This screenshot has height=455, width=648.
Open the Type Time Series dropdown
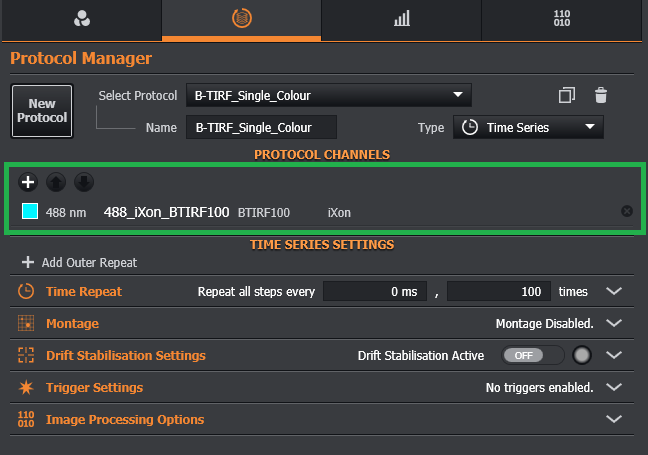(x=529, y=127)
